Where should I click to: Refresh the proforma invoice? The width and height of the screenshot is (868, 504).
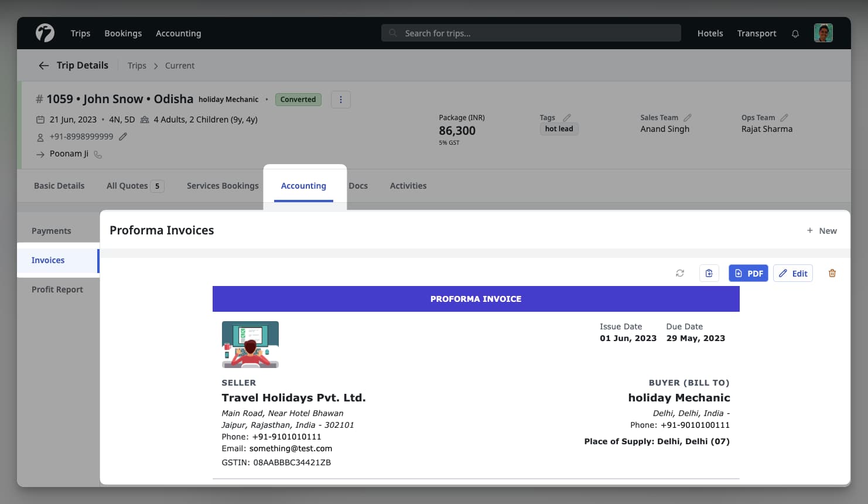679,273
